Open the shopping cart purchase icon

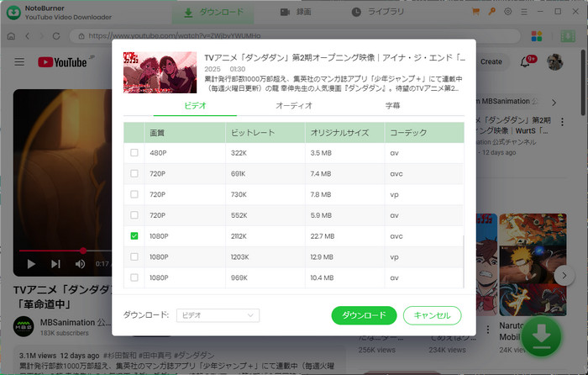(475, 12)
